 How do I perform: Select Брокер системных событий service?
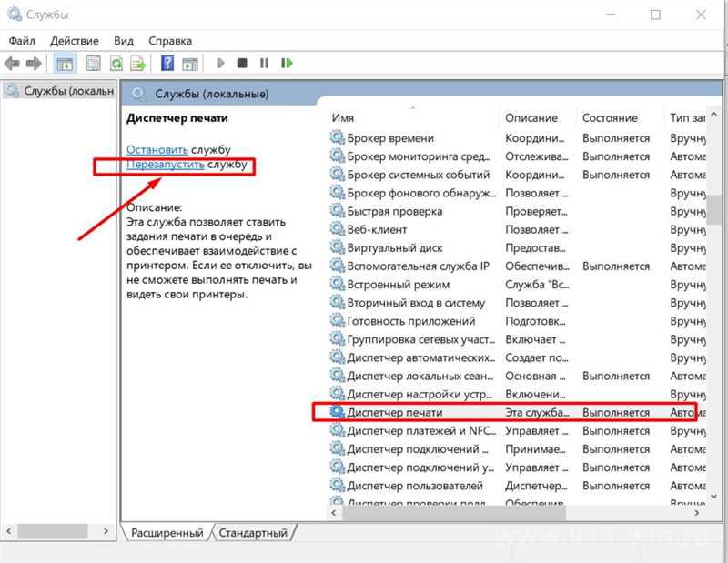point(517,175)
